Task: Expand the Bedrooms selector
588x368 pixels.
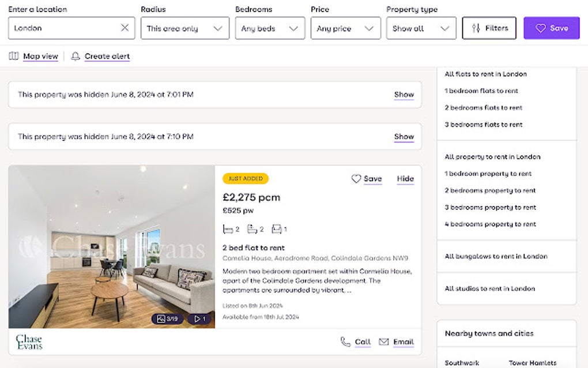Action: 270,27
